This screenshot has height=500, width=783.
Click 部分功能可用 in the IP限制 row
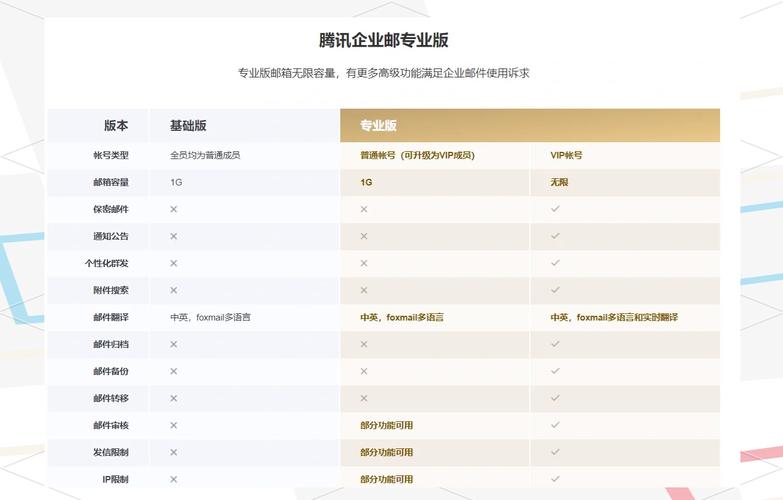pos(387,479)
